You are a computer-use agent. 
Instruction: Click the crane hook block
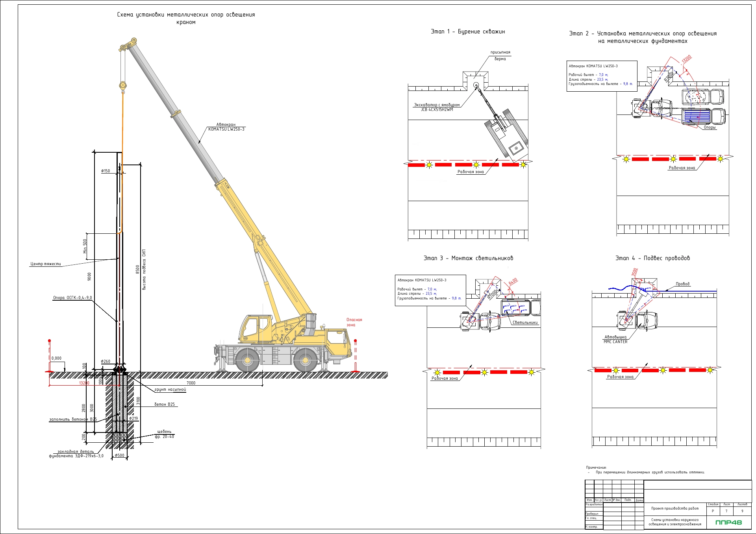click(123, 86)
